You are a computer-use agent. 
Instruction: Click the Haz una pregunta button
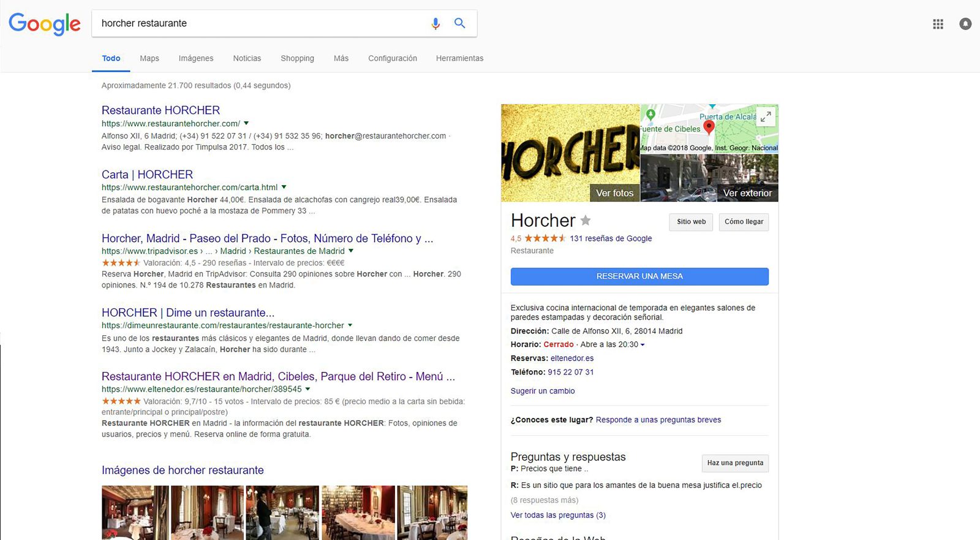pyautogui.click(x=735, y=463)
